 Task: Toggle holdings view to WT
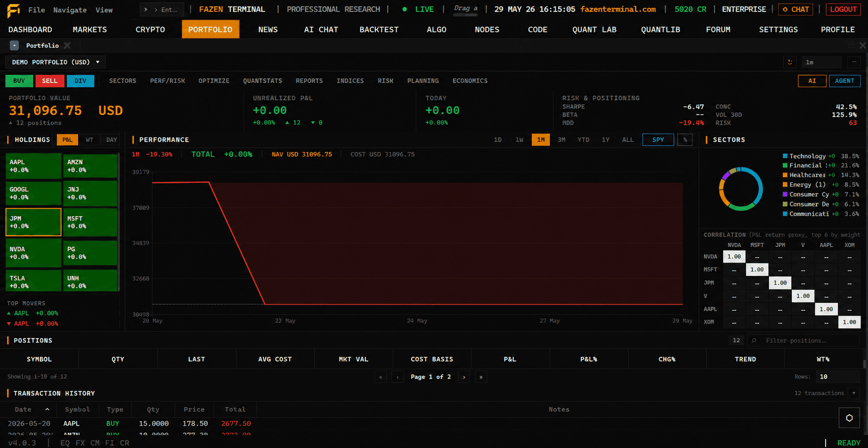[89, 140]
